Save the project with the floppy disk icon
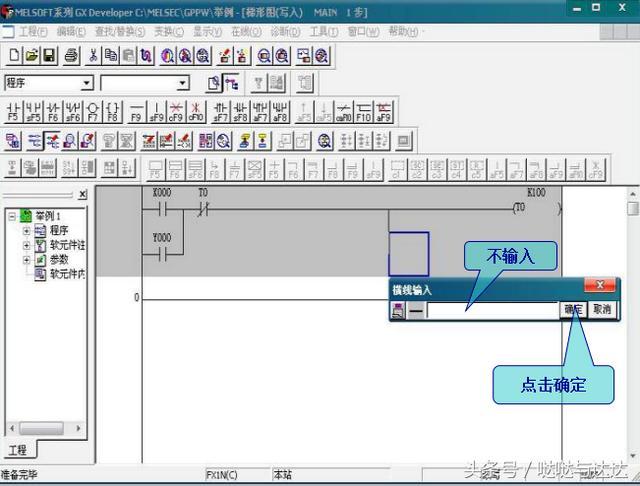Image resolution: width=640 pixels, height=486 pixels. coord(49,55)
